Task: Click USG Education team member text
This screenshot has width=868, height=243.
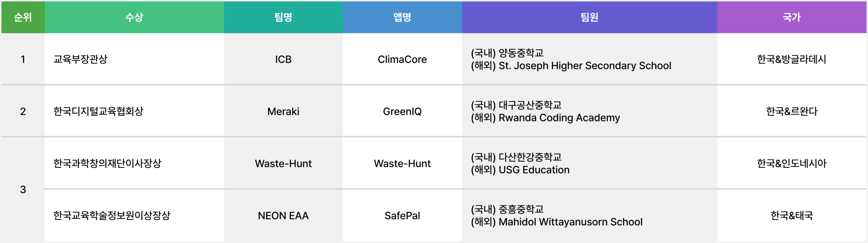Action: [x=534, y=170]
